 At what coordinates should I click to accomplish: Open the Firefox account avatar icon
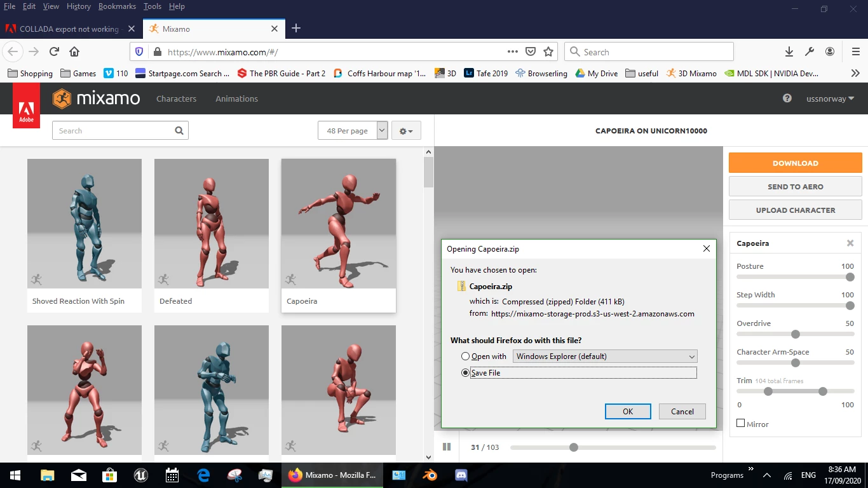pos(830,51)
